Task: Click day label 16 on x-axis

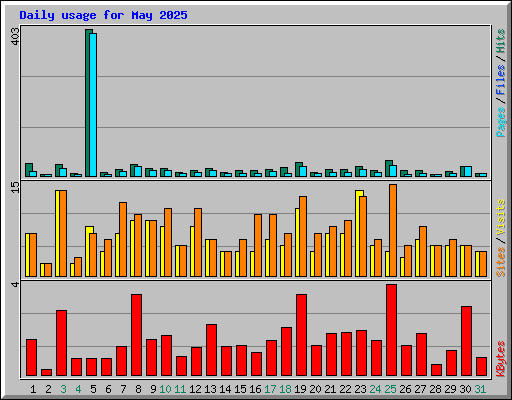Action: point(255,389)
